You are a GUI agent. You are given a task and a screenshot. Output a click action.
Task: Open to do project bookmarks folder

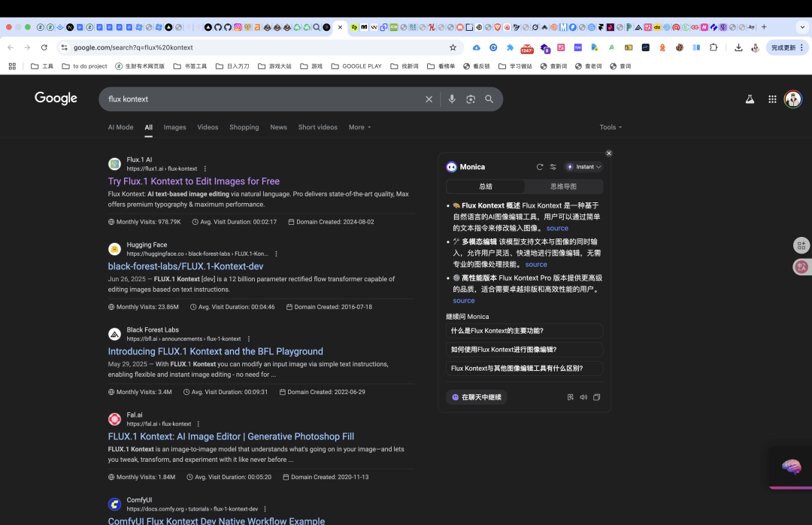click(x=84, y=66)
